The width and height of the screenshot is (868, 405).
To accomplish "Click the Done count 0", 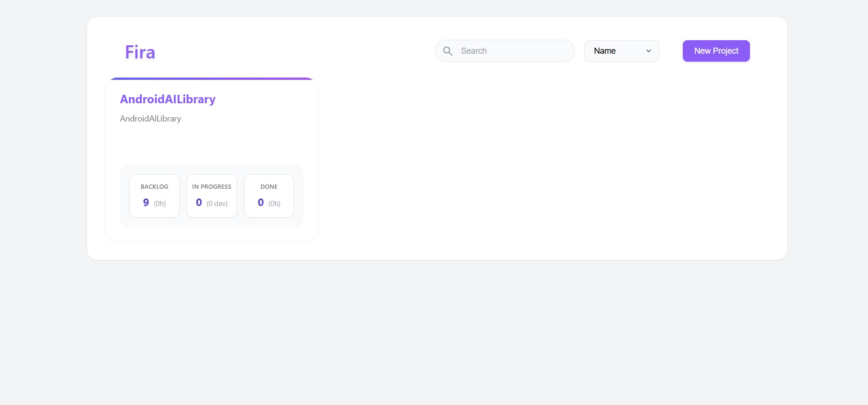I will [261, 202].
